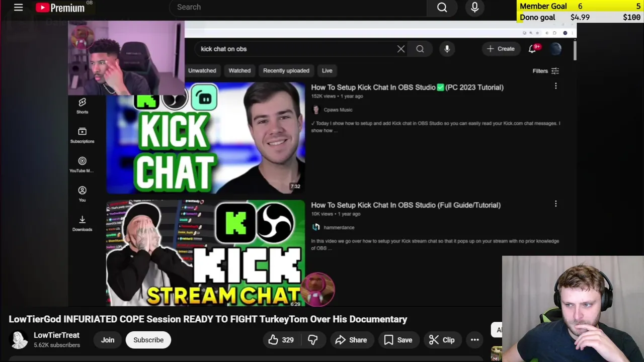The height and width of the screenshot is (362, 644).
Task: Select the Watched filter chip
Action: pos(239,70)
